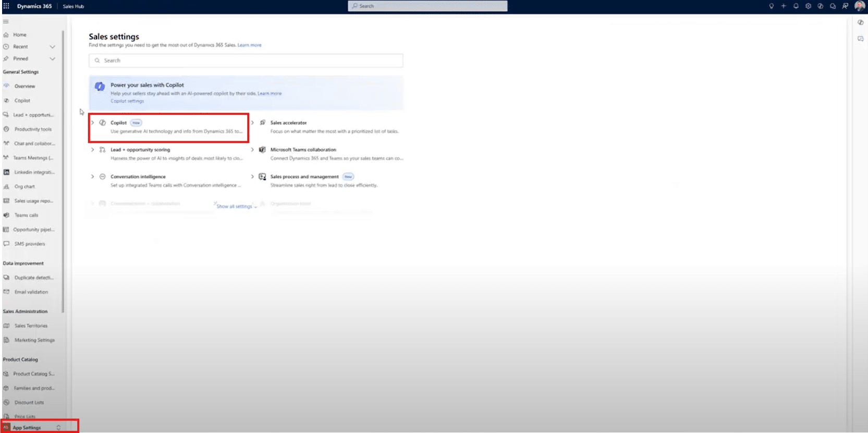This screenshot has width=868, height=433.
Task: Click the Product Catalog Settings icon
Action: point(6,374)
